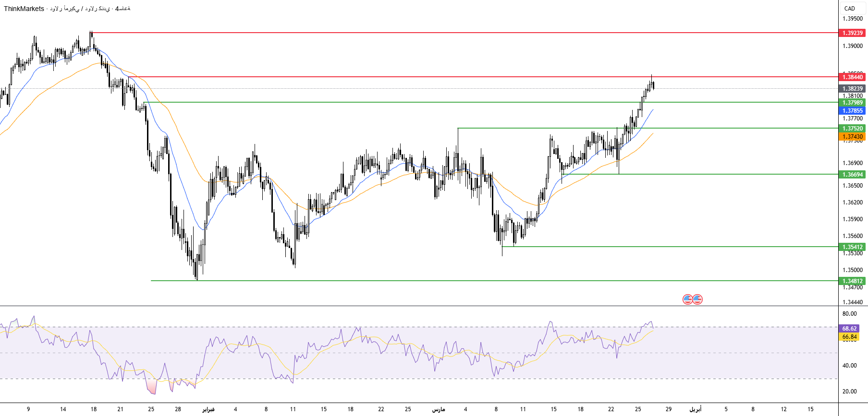Click the فبراير month marker on time axis
This screenshot has height=416, width=868.
coord(208,409)
